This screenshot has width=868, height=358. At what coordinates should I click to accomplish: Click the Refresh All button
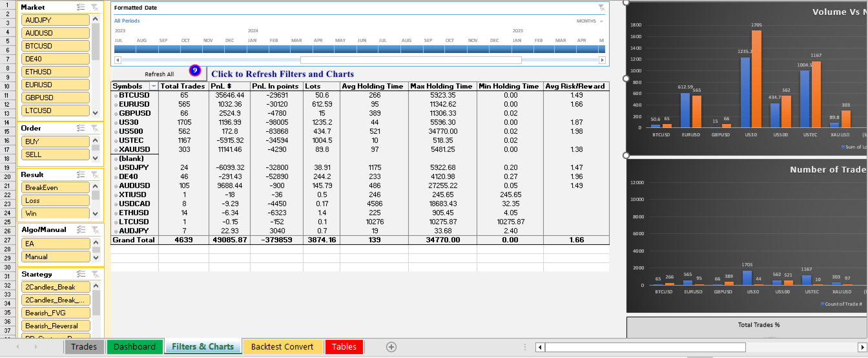(159, 74)
